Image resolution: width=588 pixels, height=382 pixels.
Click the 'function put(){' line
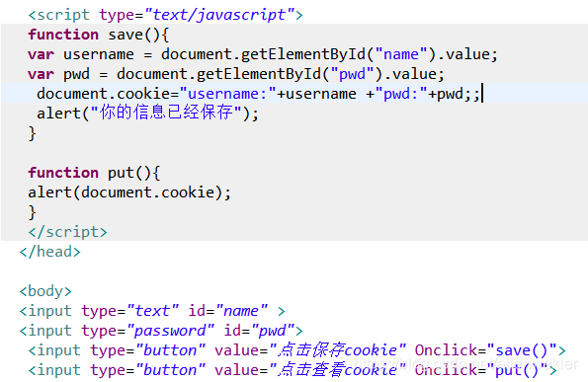94,173
